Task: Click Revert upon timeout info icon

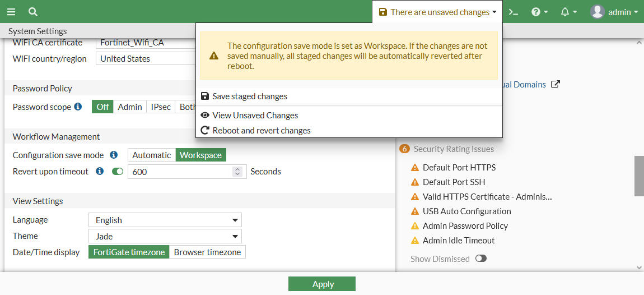Action: (100, 172)
